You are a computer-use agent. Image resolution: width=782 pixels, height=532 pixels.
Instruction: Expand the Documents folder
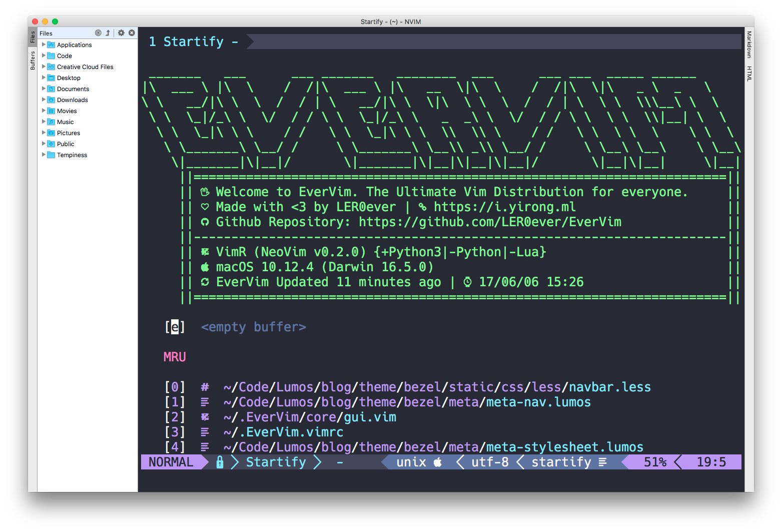tap(44, 89)
